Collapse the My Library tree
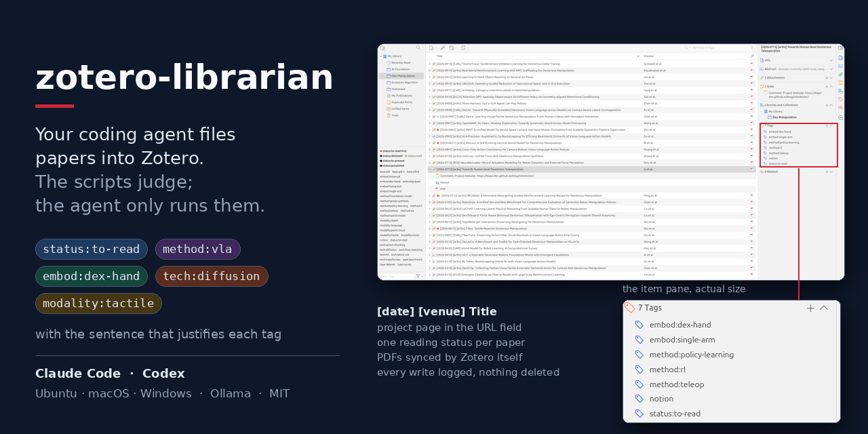This screenshot has width=868, height=434. [x=380, y=56]
